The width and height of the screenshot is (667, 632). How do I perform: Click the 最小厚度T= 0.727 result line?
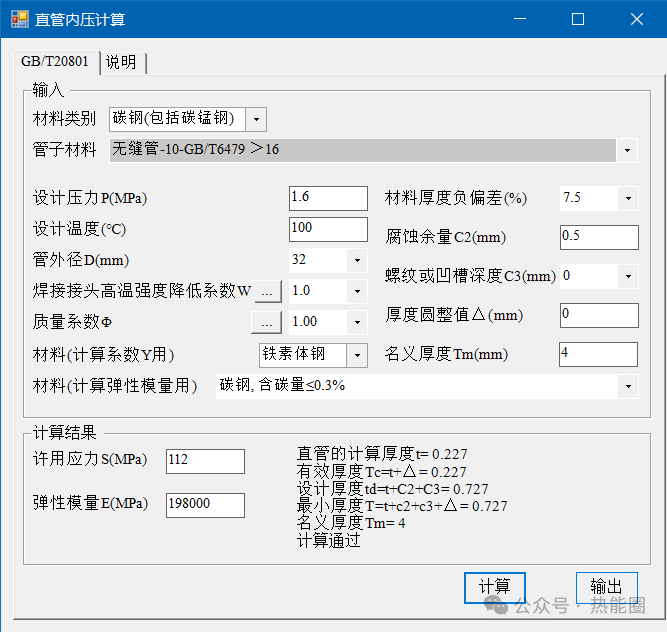pyautogui.click(x=402, y=506)
